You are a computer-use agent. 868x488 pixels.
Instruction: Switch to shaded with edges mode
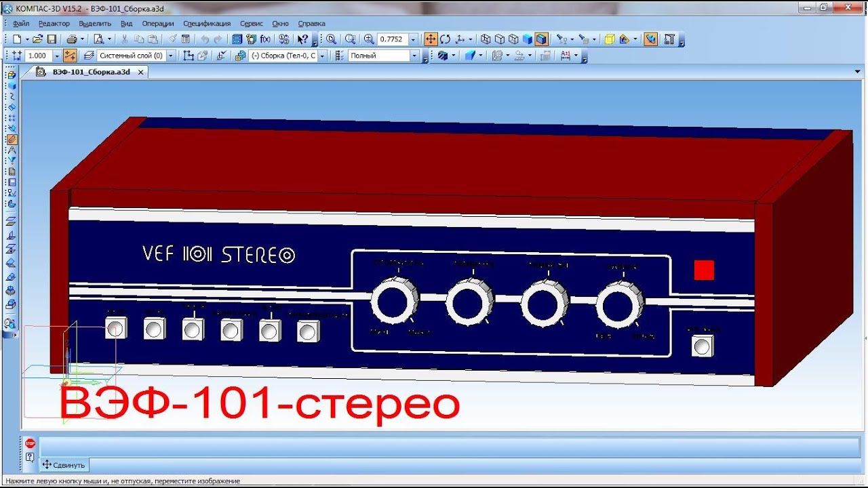(x=541, y=39)
